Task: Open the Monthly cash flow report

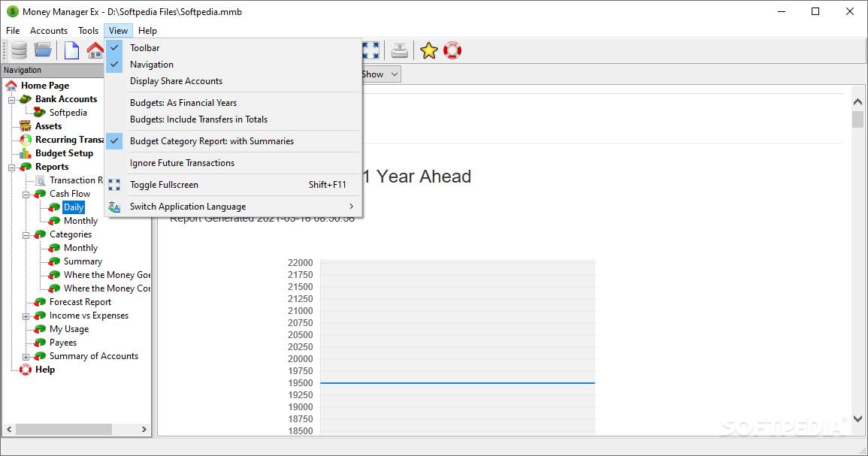Action: pos(81,221)
